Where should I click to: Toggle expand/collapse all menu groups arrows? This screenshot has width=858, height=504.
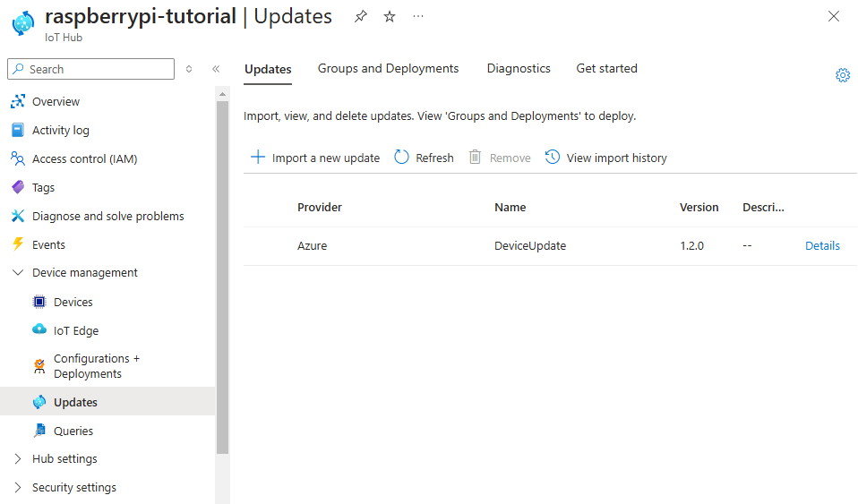click(189, 69)
